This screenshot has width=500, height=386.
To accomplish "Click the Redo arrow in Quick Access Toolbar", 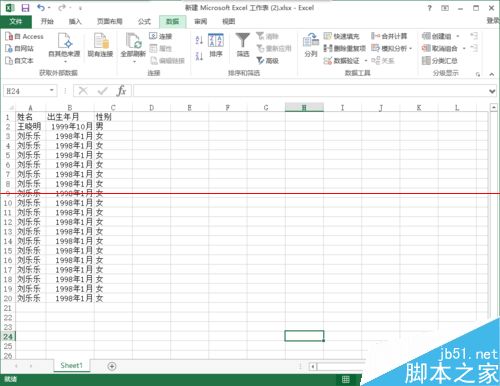I will (62, 8).
